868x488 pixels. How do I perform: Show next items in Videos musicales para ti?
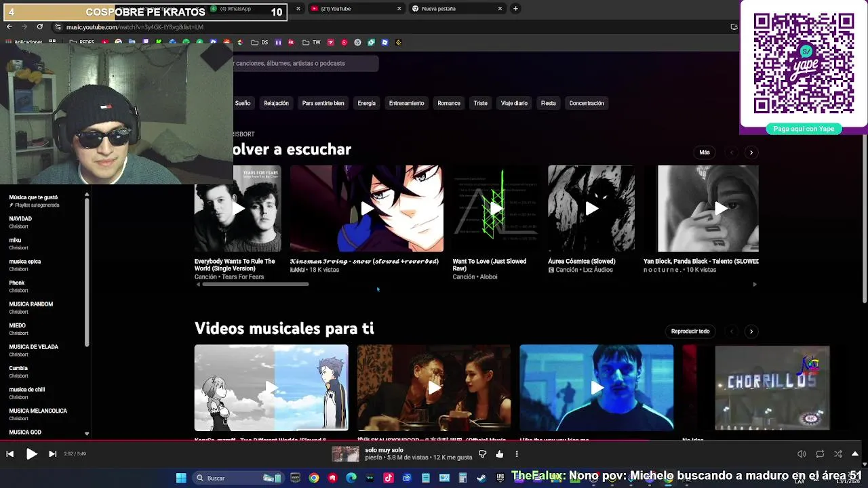point(751,331)
